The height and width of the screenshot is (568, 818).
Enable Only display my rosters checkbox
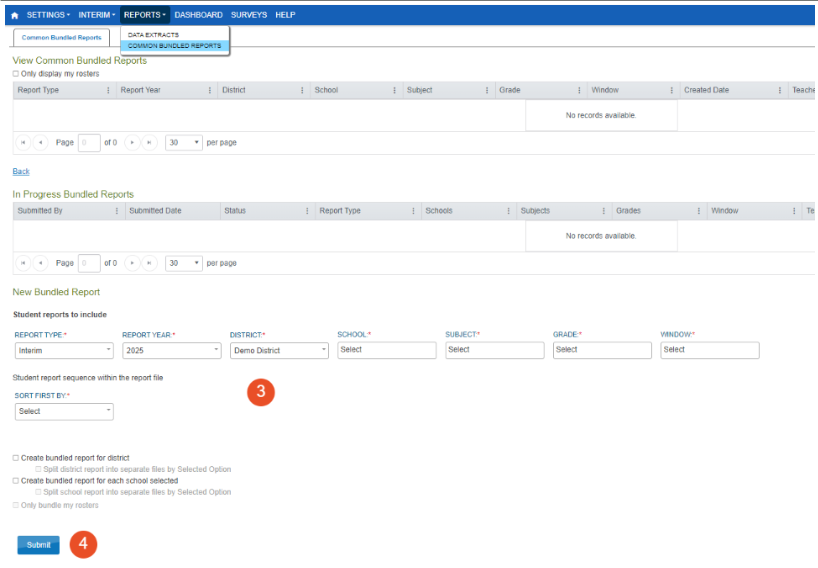15,74
